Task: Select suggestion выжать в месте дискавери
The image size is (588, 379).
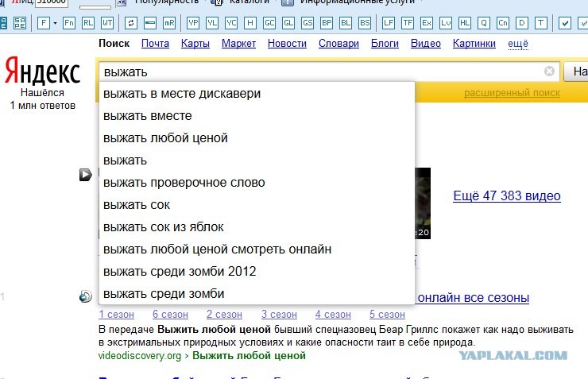Action: [x=257, y=93]
